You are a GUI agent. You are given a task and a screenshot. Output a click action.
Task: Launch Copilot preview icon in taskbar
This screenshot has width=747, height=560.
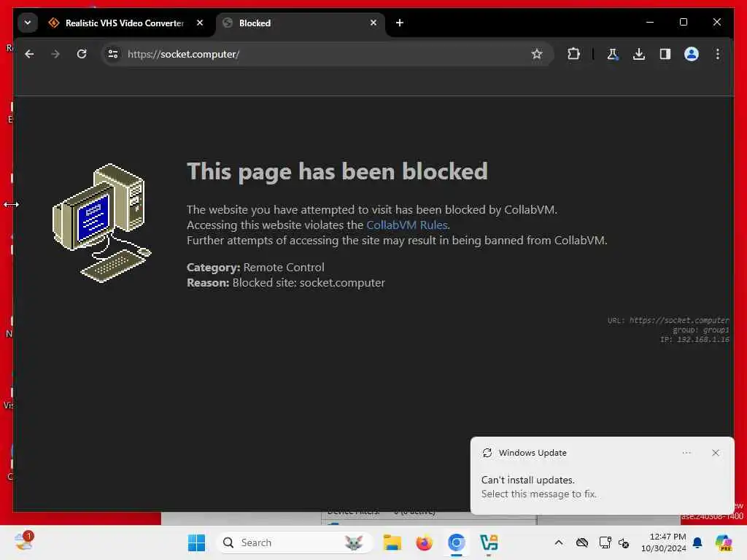coord(724,542)
